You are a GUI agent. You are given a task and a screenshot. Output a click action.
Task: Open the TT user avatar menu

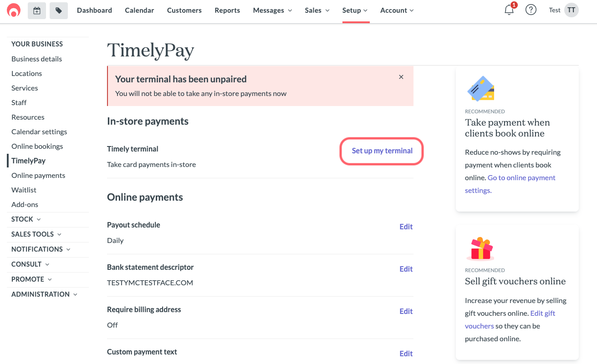[571, 10]
